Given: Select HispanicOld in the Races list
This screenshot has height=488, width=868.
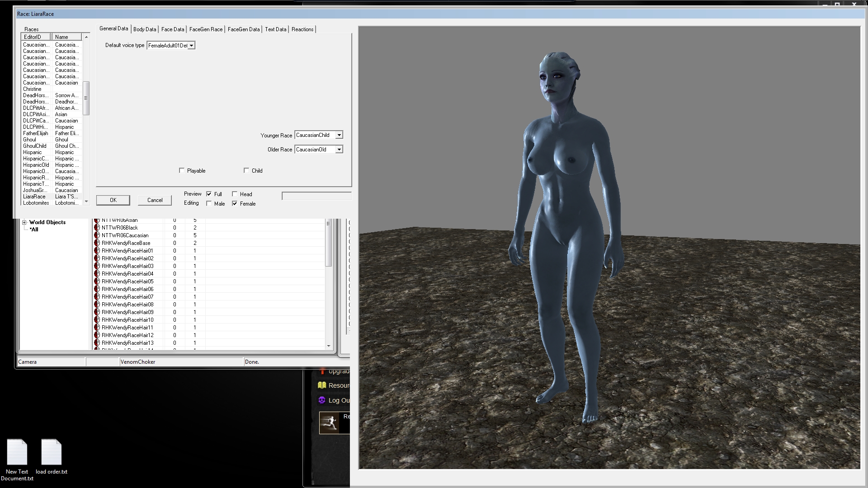Looking at the screenshot, I should click(52, 165).
